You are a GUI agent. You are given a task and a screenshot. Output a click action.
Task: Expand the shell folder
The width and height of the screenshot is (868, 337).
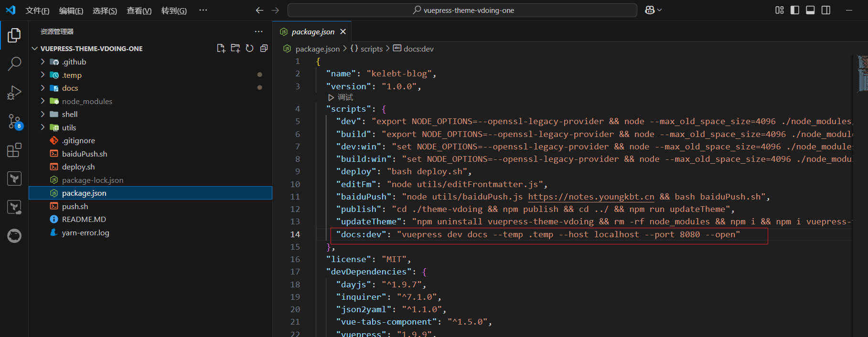(x=43, y=114)
